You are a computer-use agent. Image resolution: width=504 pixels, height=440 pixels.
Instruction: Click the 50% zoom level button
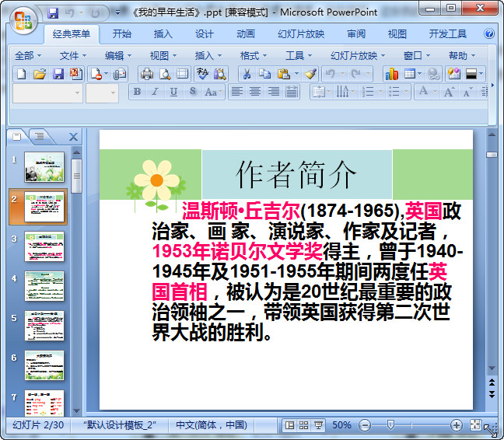(341, 425)
